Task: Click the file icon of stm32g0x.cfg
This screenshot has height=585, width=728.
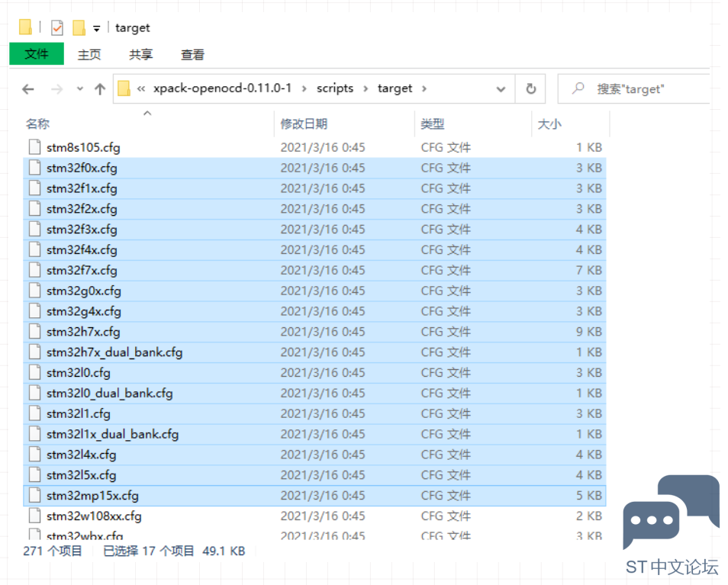Action: pos(34,291)
